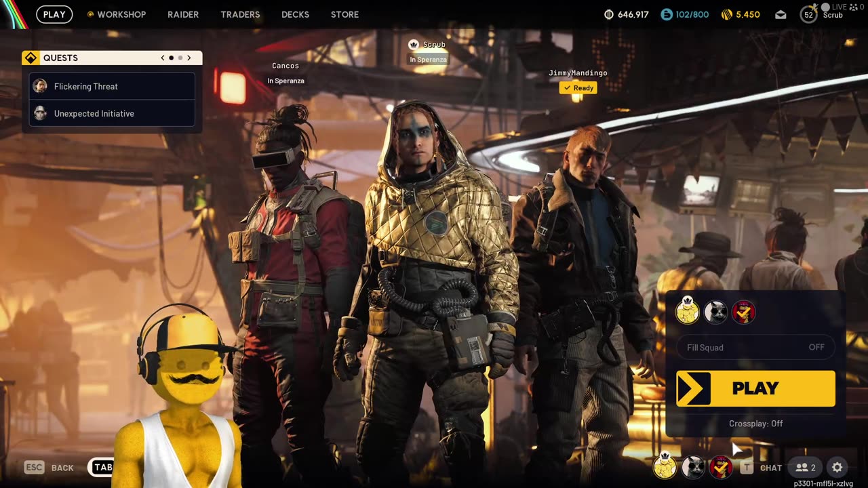868x488 pixels.
Task: Open the Flickering Threat quest
Action: tap(112, 86)
